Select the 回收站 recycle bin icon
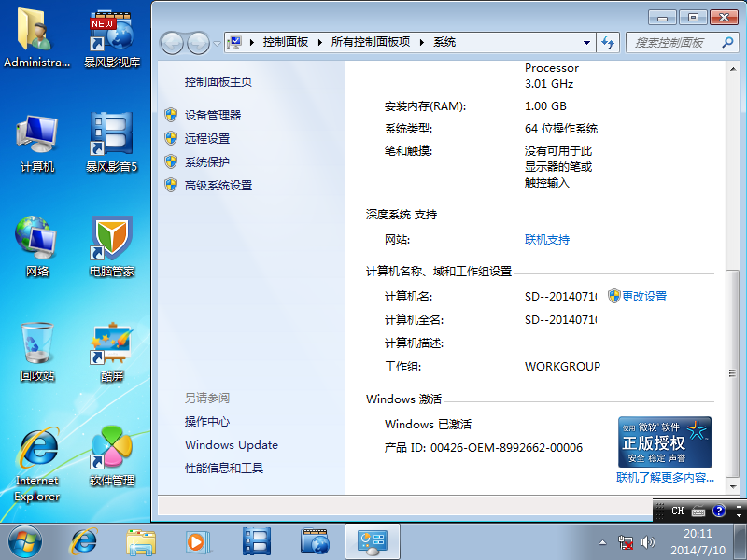Image resolution: width=747 pixels, height=560 pixels. point(37,353)
